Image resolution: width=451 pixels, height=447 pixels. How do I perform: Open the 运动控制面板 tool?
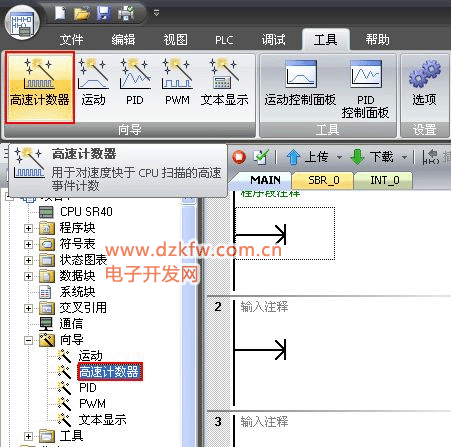coord(300,83)
